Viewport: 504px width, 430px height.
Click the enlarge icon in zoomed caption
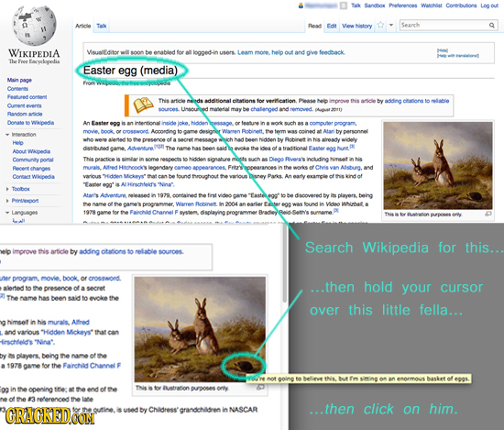260,388
